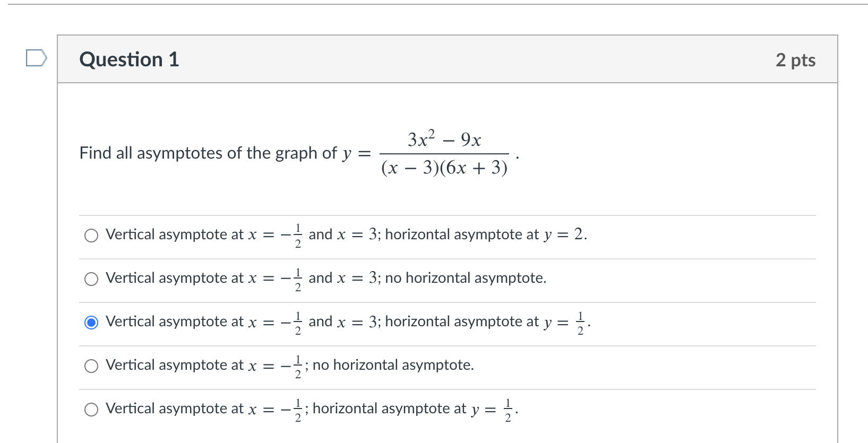Click the rational function formula in the question

click(x=444, y=153)
